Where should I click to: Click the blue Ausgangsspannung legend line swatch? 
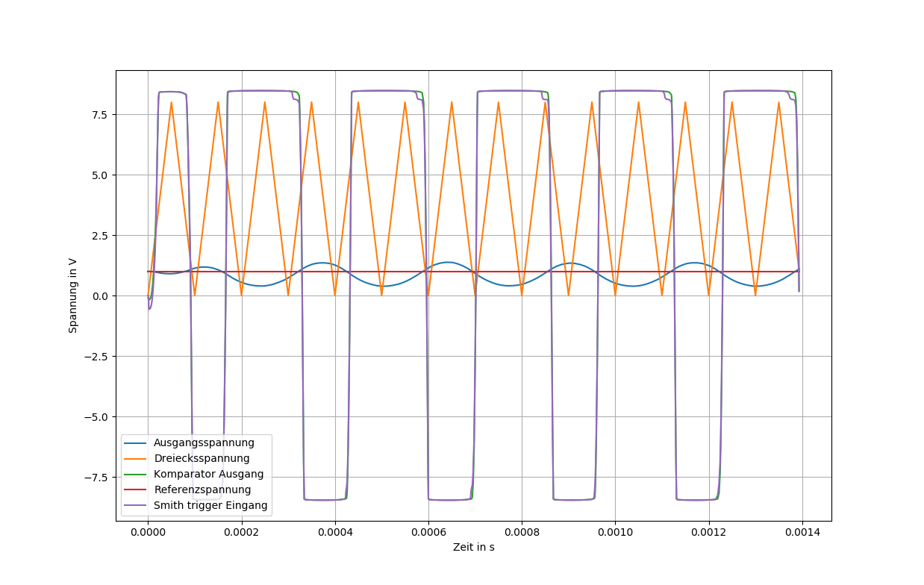point(137,442)
